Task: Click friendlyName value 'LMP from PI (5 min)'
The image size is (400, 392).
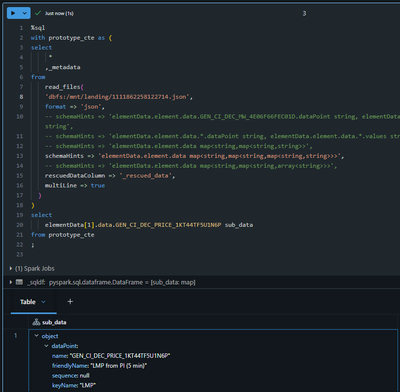Action: tap(119, 366)
